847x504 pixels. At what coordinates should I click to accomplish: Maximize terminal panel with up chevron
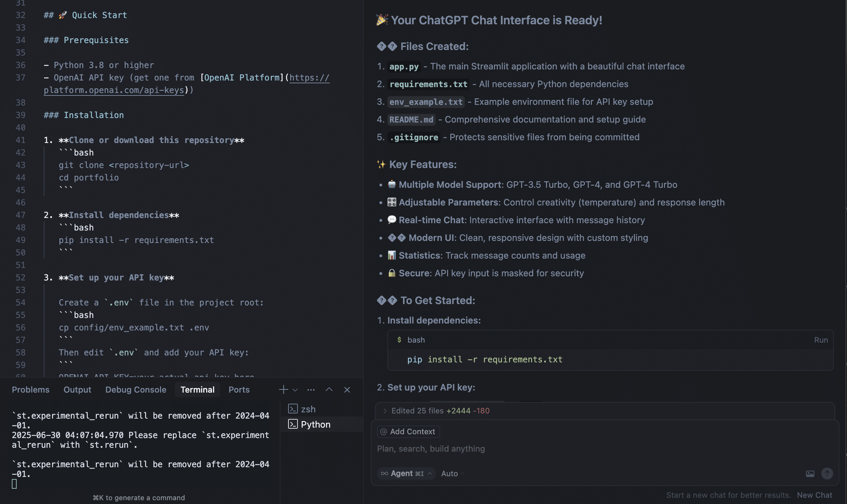[329, 389]
